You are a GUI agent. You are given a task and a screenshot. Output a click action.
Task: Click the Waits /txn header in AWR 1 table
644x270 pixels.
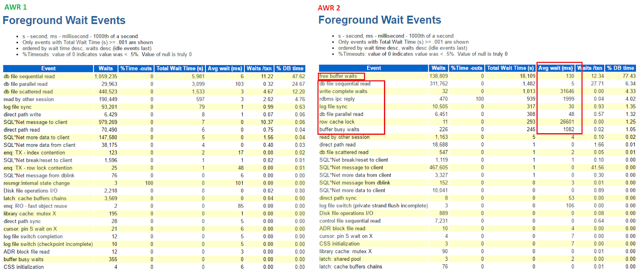point(259,68)
